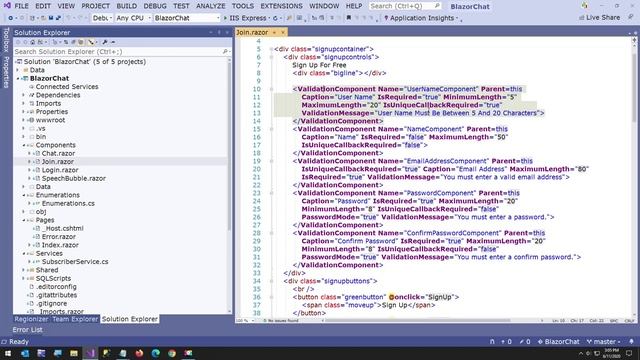Open the Toolbox side tab
Screen dimensions: 640x360
(6, 40)
